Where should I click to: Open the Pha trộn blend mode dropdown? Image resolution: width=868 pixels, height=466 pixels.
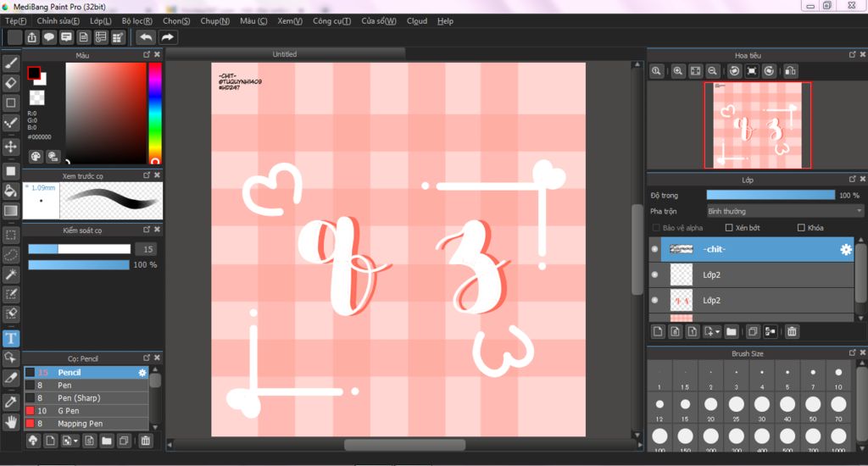click(x=785, y=212)
